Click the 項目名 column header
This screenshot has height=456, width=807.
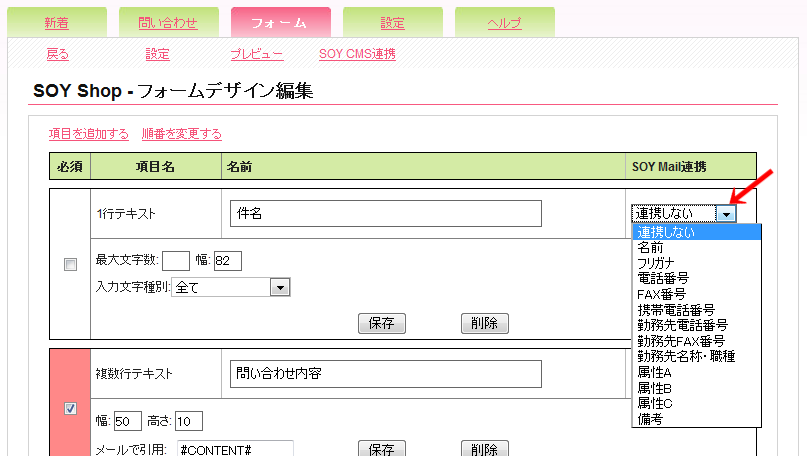[155, 167]
